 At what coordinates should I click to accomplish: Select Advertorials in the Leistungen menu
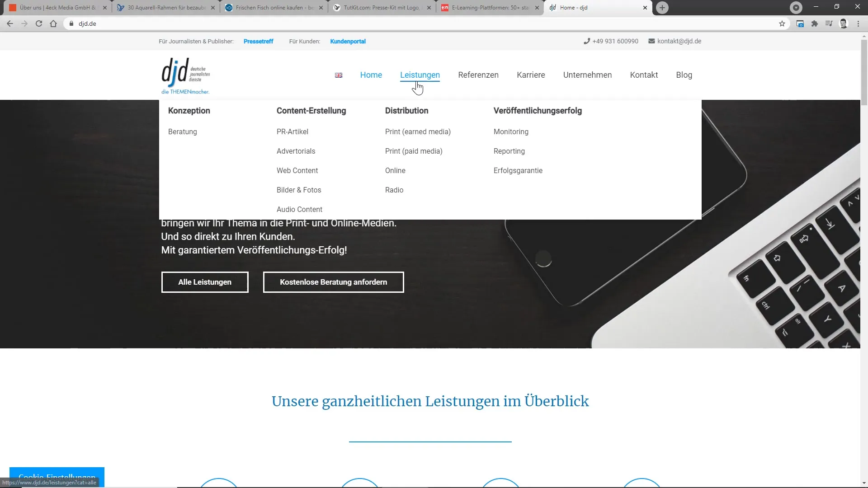(296, 151)
